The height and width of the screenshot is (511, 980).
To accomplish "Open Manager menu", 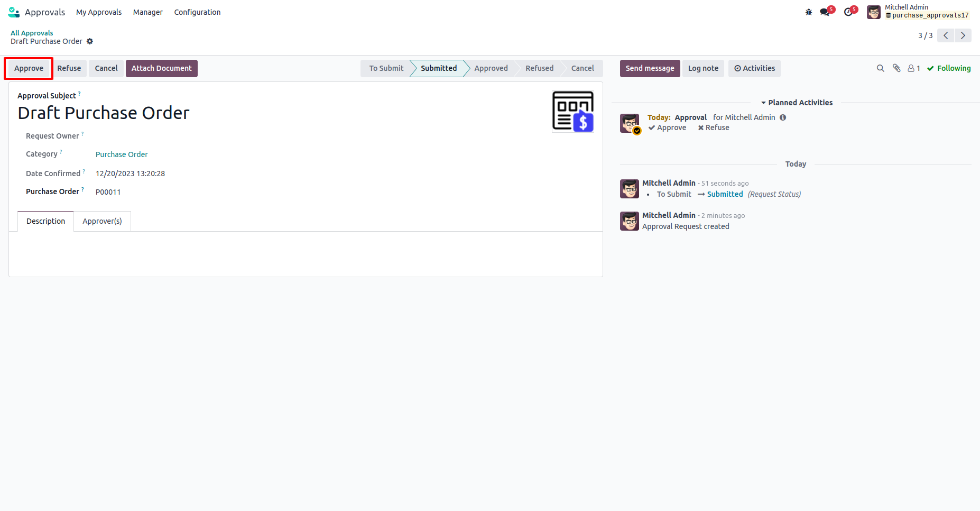I will pyautogui.click(x=148, y=12).
